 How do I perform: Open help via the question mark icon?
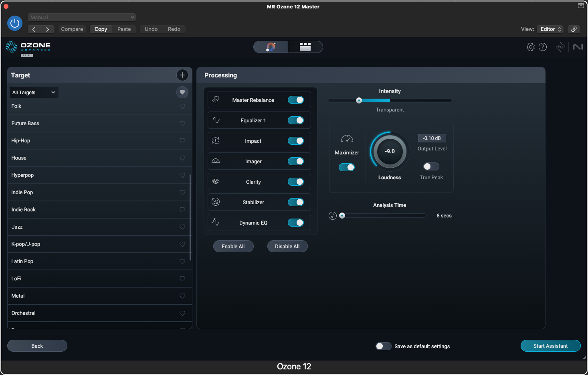click(x=543, y=47)
